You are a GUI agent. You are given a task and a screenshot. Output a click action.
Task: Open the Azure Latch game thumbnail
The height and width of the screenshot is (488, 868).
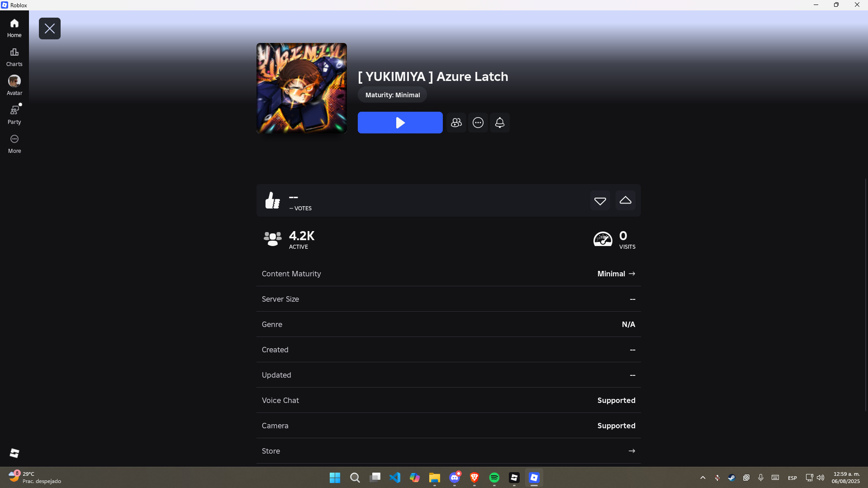pyautogui.click(x=301, y=88)
